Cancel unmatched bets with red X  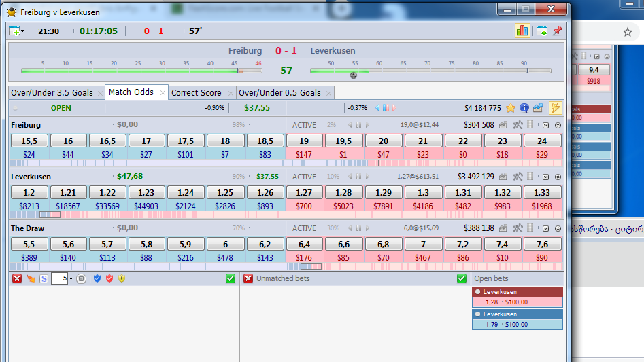pyautogui.click(x=248, y=278)
